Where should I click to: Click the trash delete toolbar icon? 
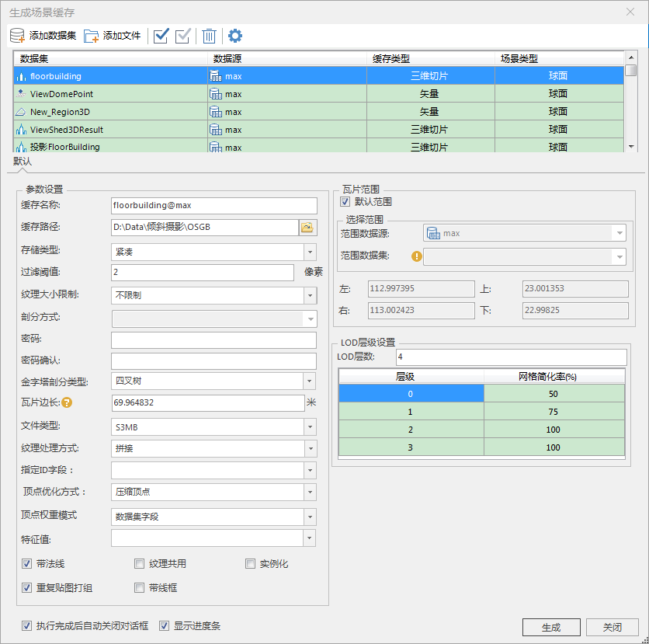tap(209, 36)
